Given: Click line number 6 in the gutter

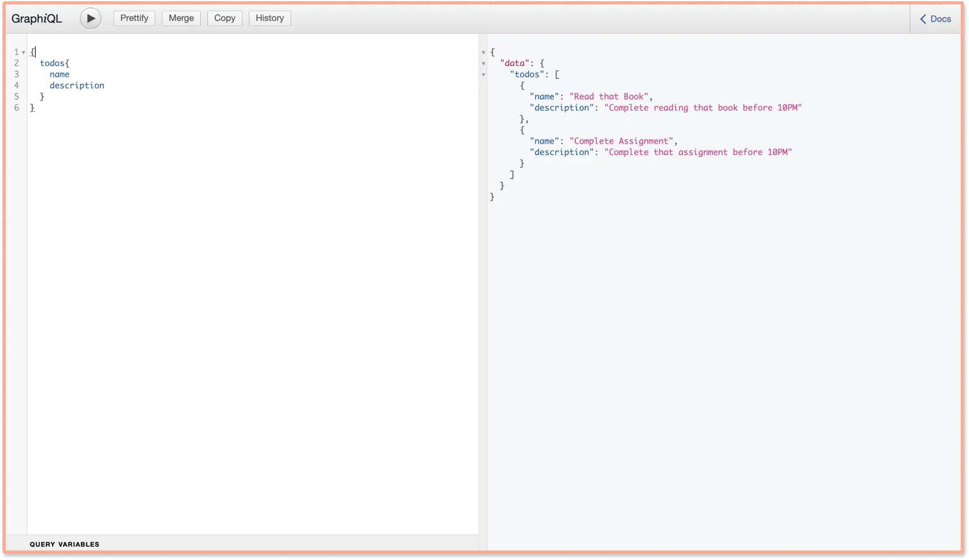Looking at the screenshot, I should pos(17,108).
